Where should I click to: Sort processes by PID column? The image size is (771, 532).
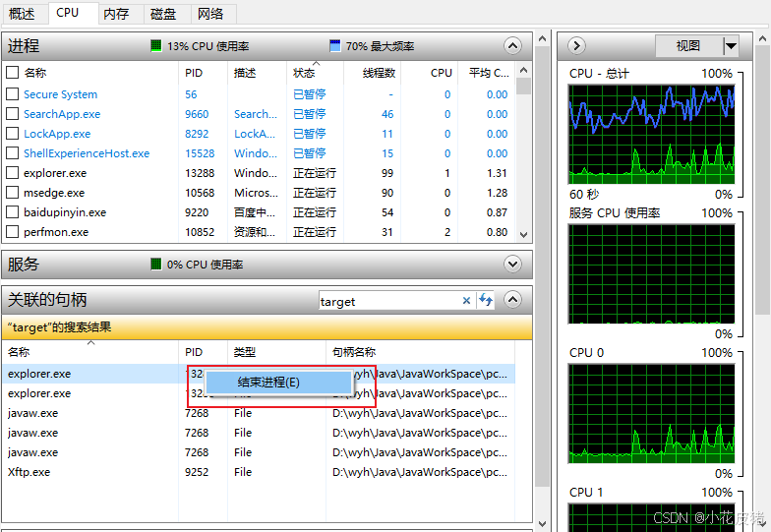coord(194,73)
